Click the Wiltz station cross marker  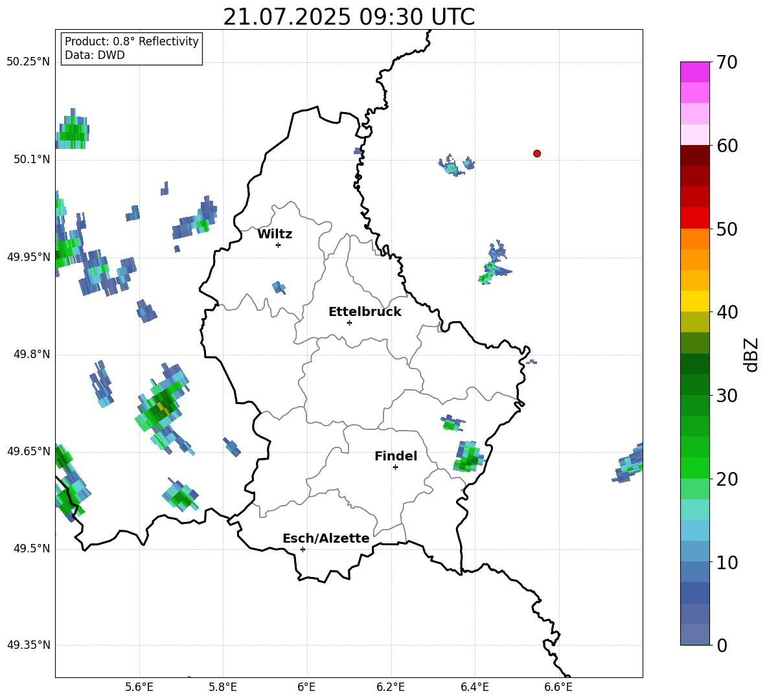pyautogui.click(x=279, y=245)
